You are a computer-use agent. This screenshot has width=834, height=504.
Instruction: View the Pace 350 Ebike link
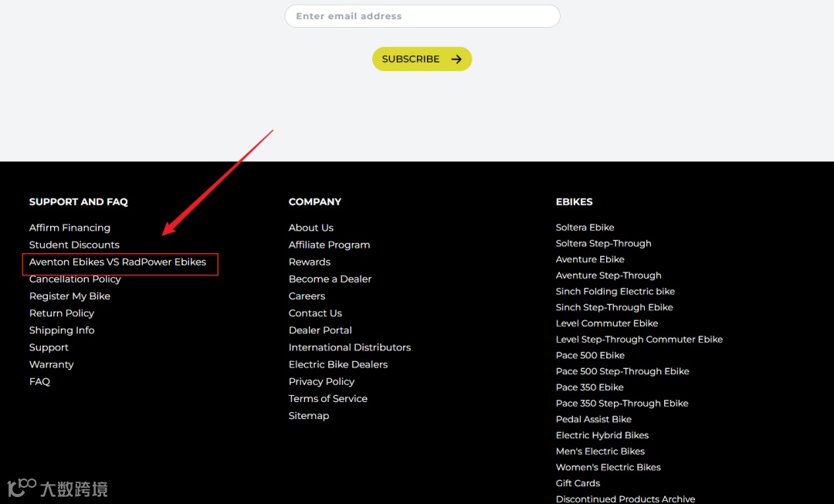[589, 387]
